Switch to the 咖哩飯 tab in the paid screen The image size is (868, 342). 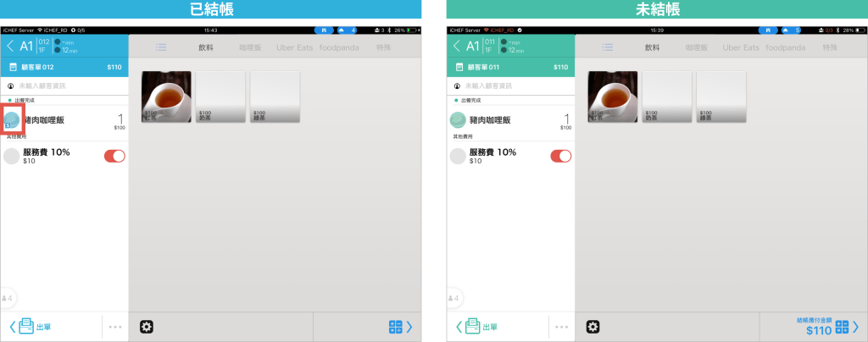click(x=253, y=47)
